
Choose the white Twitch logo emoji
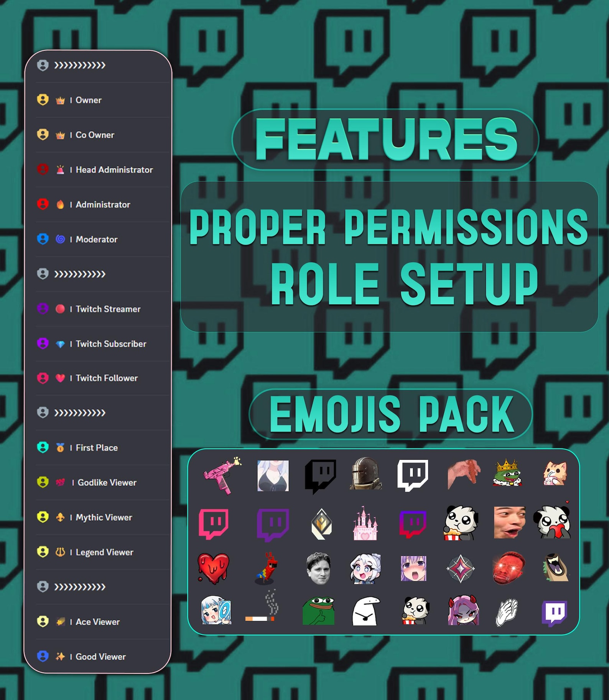(x=413, y=475)
